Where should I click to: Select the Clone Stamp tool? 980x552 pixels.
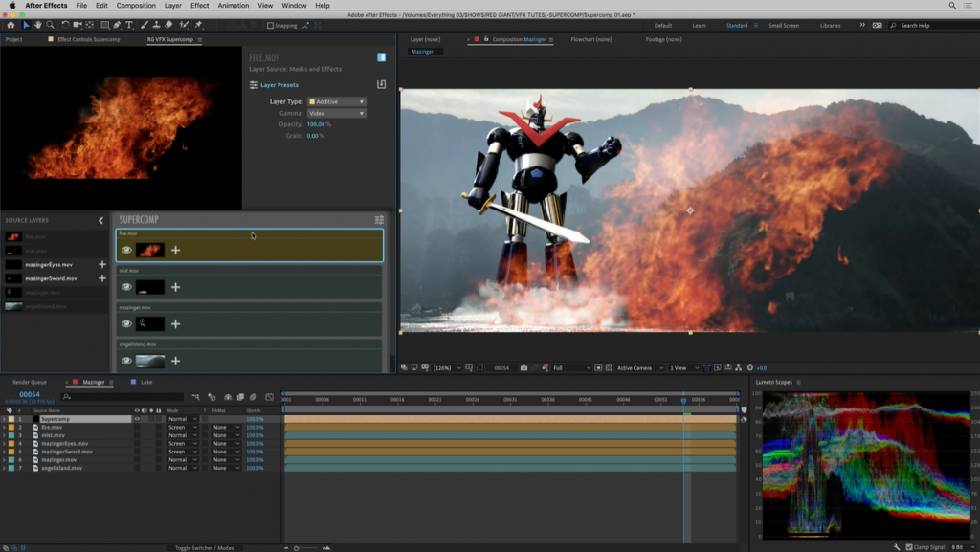pos(156,25)
